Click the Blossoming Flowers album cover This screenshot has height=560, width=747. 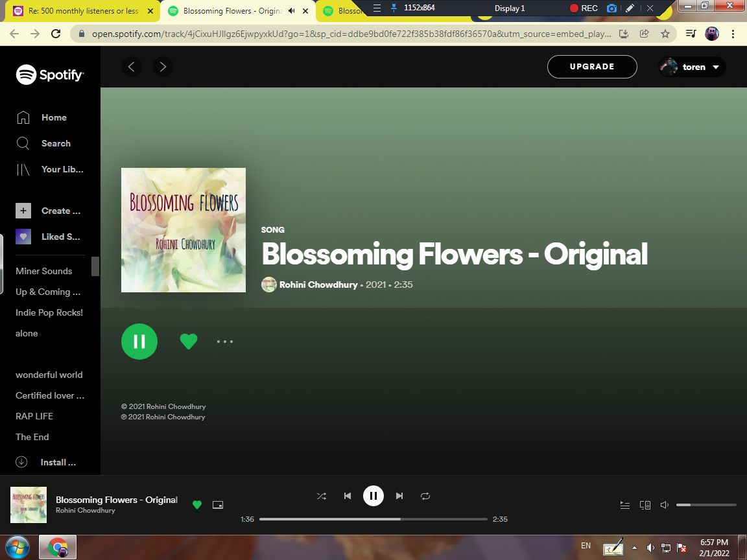(x=184, y=230)
